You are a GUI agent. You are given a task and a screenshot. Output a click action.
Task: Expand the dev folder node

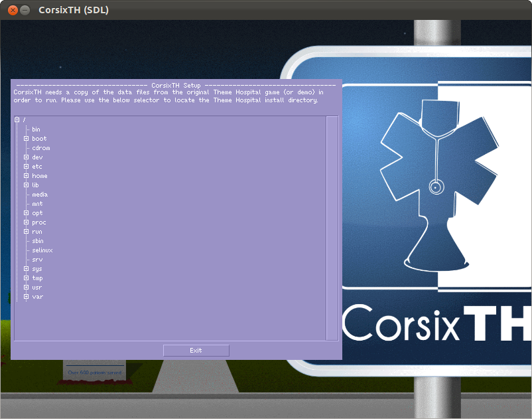26,157
